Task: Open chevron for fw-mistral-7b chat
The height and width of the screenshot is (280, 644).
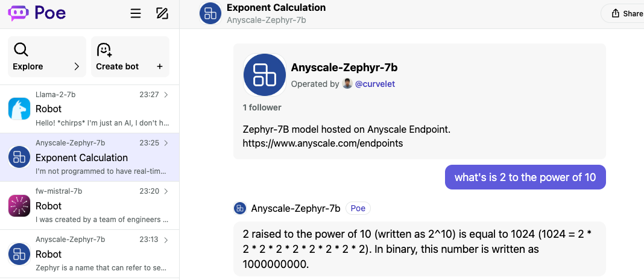Action: point(166,191)
